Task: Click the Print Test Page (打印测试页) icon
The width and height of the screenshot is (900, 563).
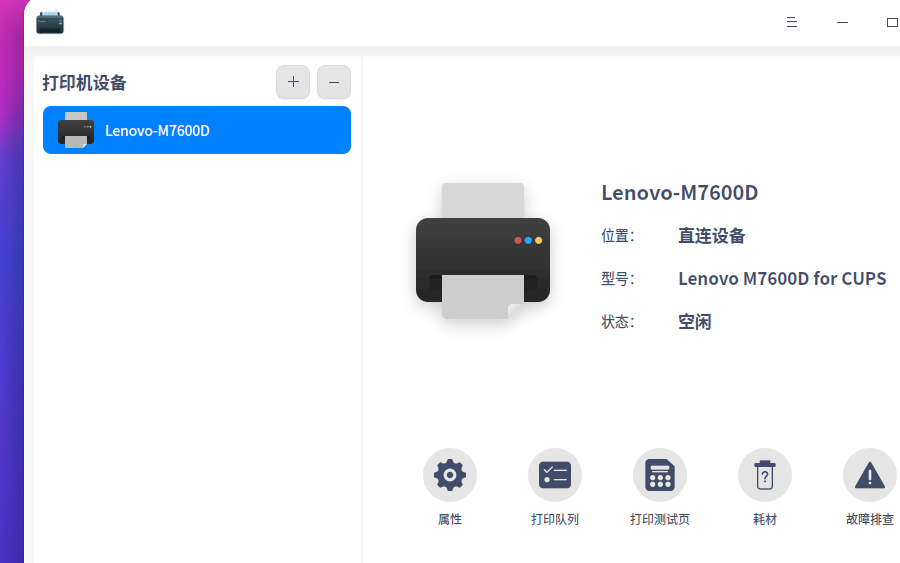Action: [660, 475]
